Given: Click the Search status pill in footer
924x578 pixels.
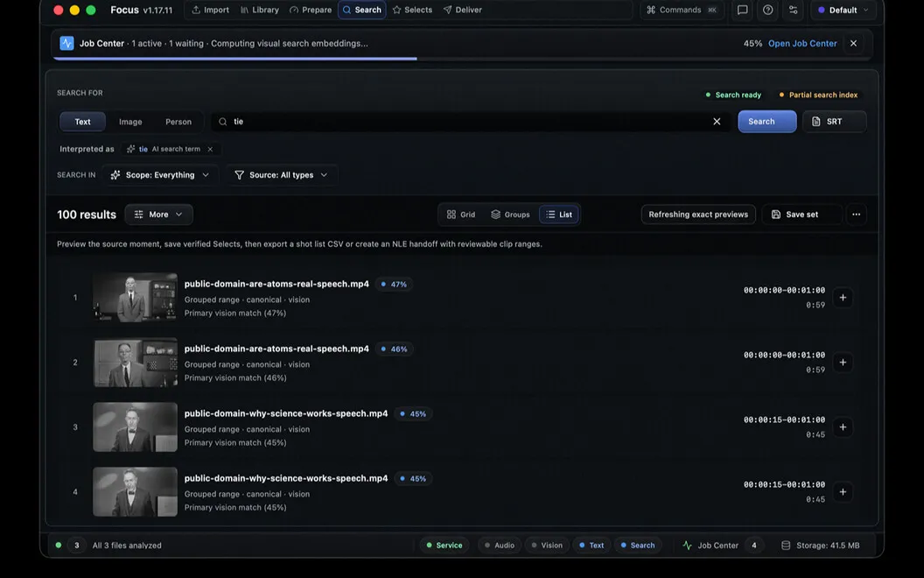Looking at the screenshot, I should (x=638, y=546).
